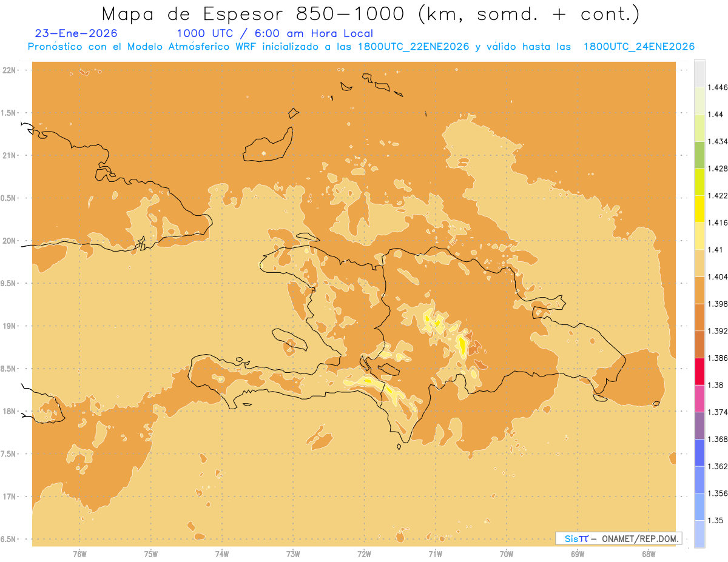The height and width of the screenshot is (562, 728).
Task: Click the '76W' longitude label
Action: (79, 554)
